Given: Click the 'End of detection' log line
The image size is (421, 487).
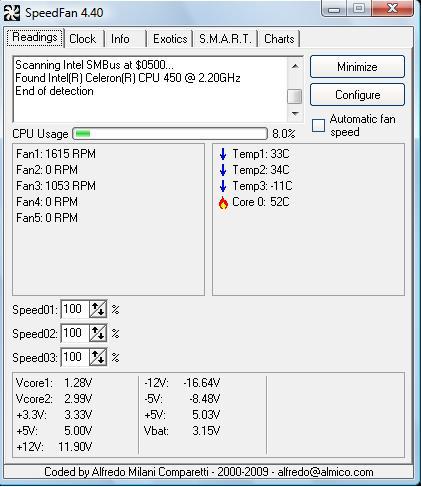Looking at the screenshot, I should 54,91.
